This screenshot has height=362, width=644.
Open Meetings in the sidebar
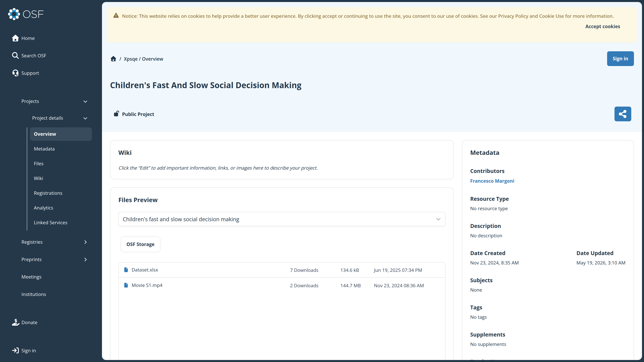click(x=32, y=277)
